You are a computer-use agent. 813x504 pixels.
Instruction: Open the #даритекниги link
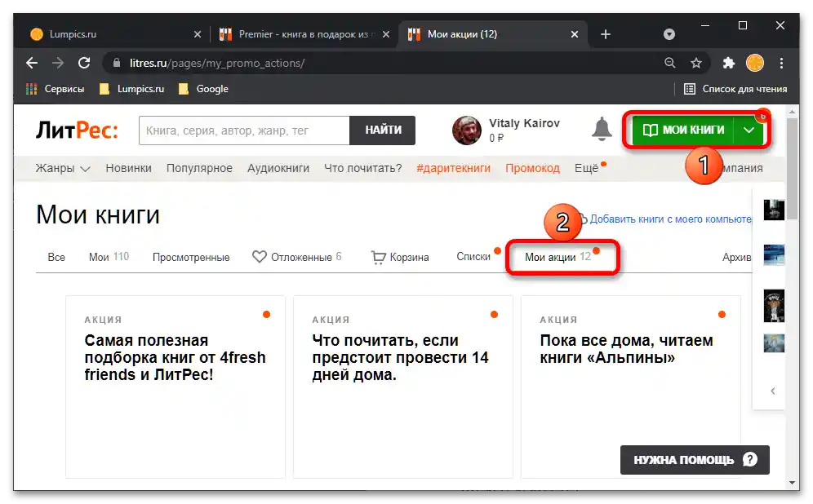pyautogui.click(x=453, y=168)
